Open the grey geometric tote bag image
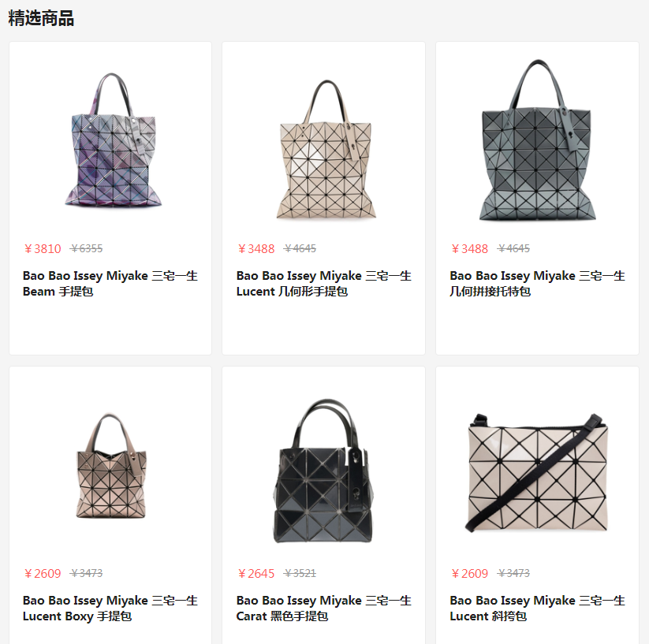This screenshot has height=644, width=649. [537, 140]
